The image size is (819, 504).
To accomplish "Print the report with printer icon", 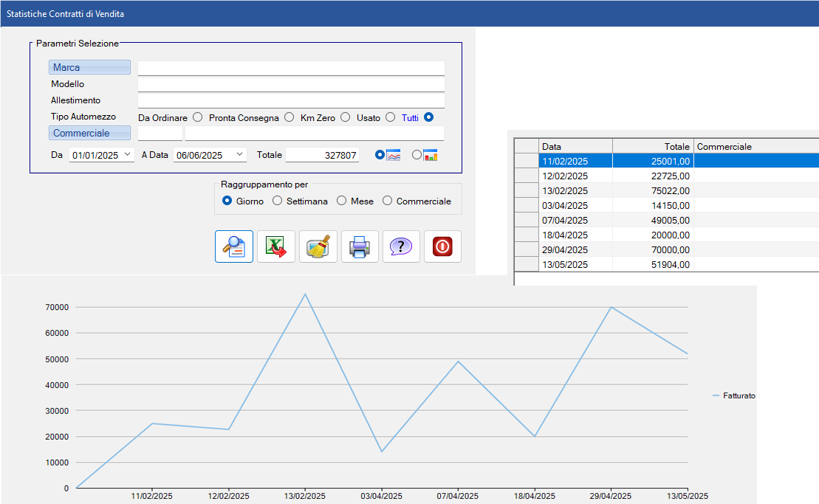I will point(360,246).
